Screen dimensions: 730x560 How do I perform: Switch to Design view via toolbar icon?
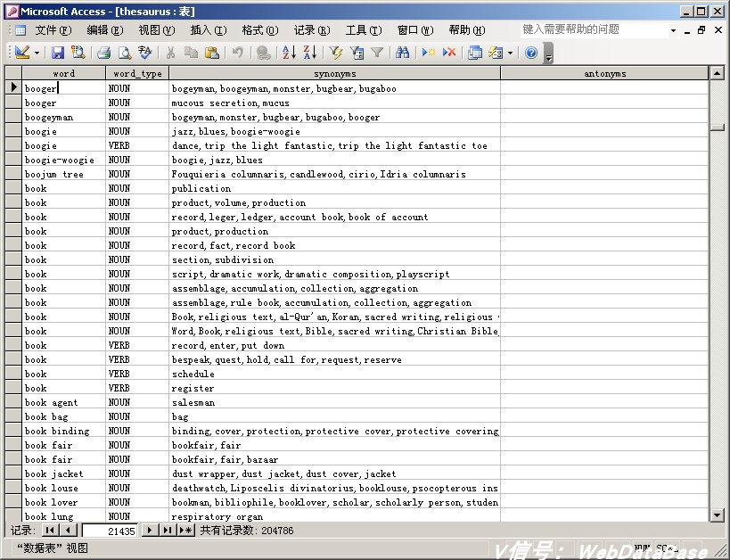(22, 53)
